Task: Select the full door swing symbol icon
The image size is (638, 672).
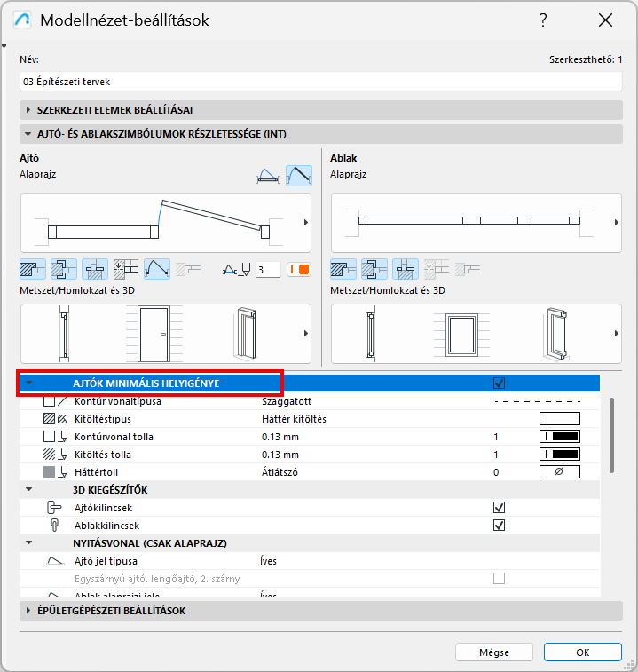Action: click(x=299, y=176)
